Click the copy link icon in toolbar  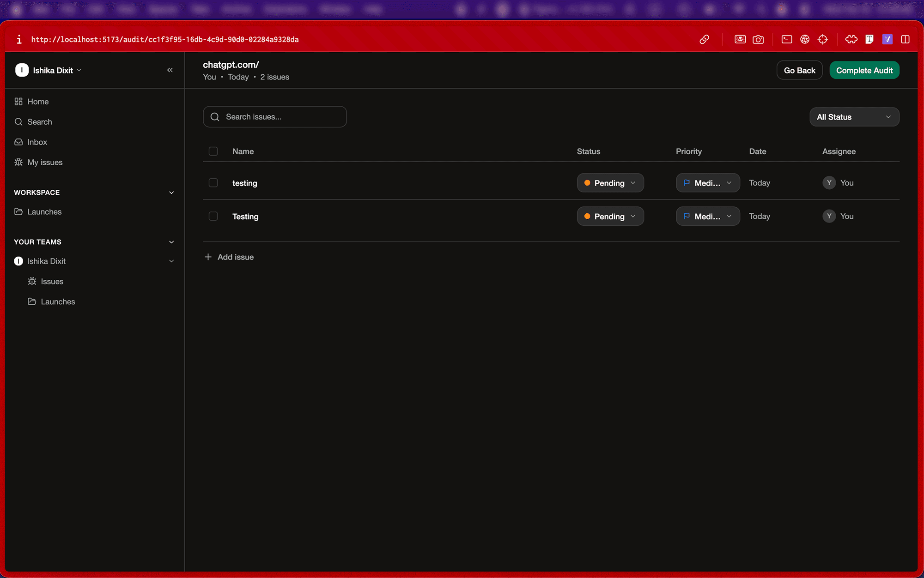click(704, 40)
